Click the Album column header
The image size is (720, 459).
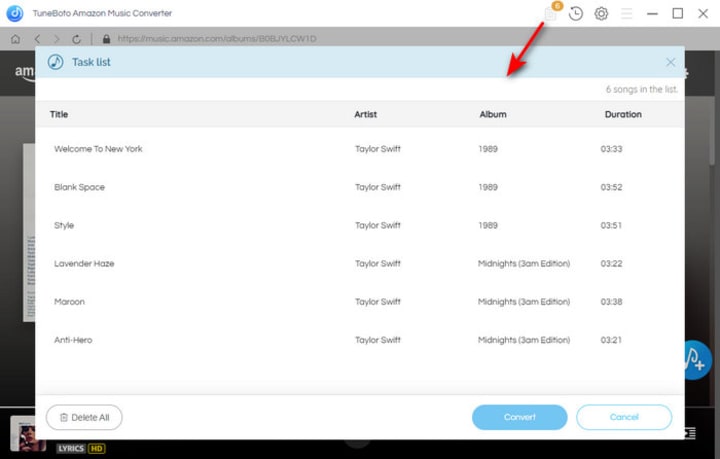(493, 114)
